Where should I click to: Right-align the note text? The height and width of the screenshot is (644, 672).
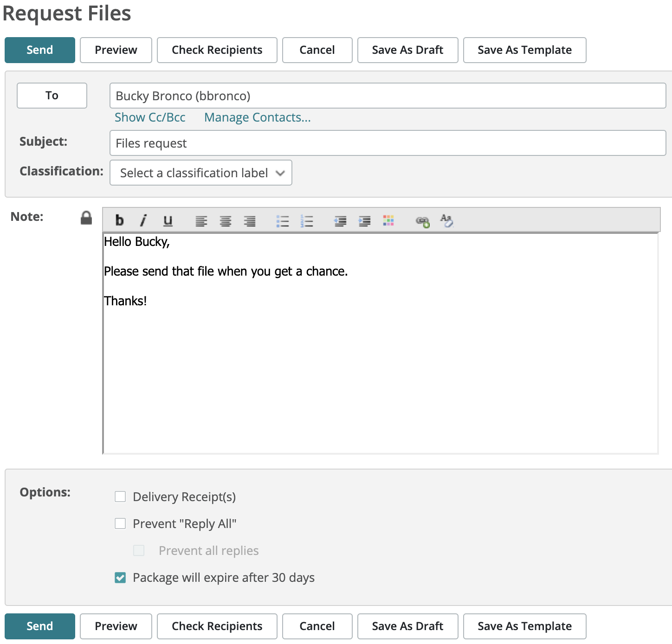(250, 221)
